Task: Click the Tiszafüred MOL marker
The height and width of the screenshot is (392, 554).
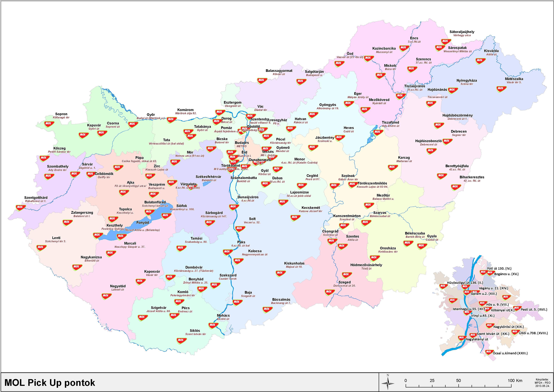Action: (x=378, y=132)
